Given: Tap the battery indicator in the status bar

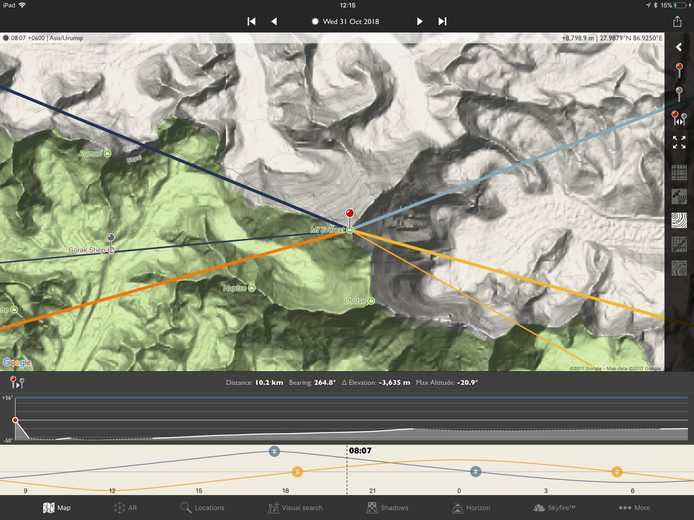Looking at the screenshot, I should pyautogui.click(x=679, y=5).
